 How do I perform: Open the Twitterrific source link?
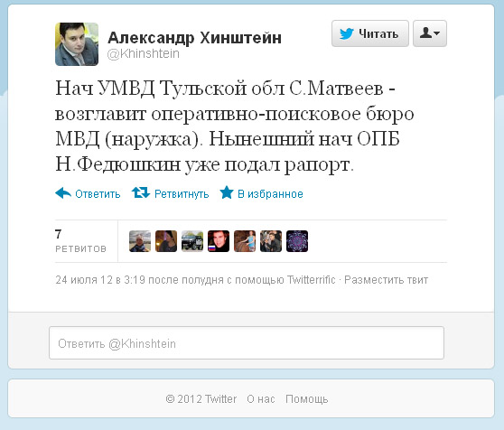[311, 280]
